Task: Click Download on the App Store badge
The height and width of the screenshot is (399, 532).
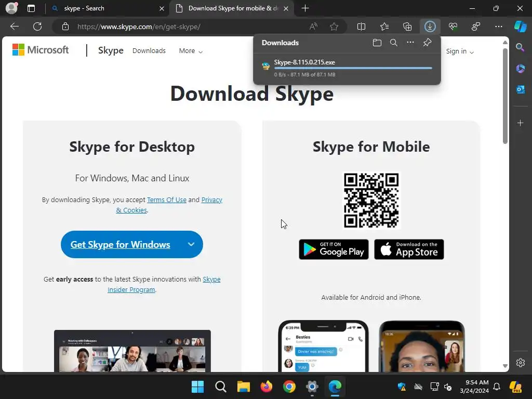Action: click(x=409, y=249)
